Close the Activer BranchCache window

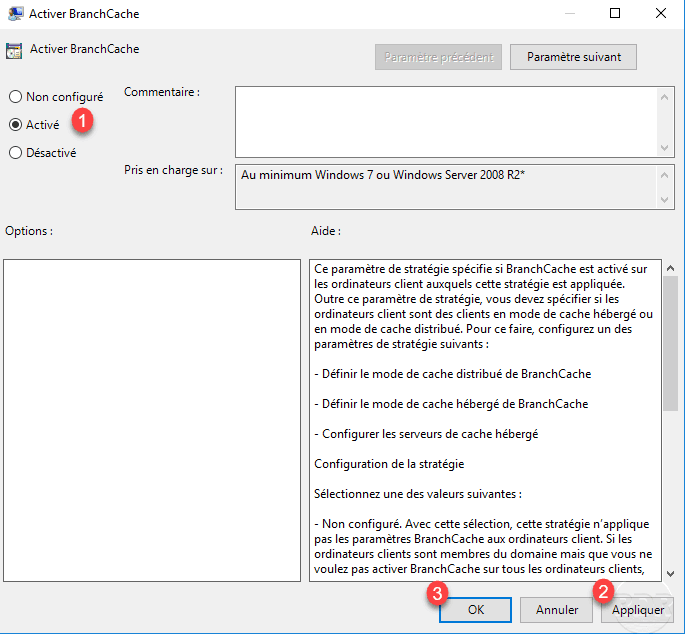pos(661,13)
